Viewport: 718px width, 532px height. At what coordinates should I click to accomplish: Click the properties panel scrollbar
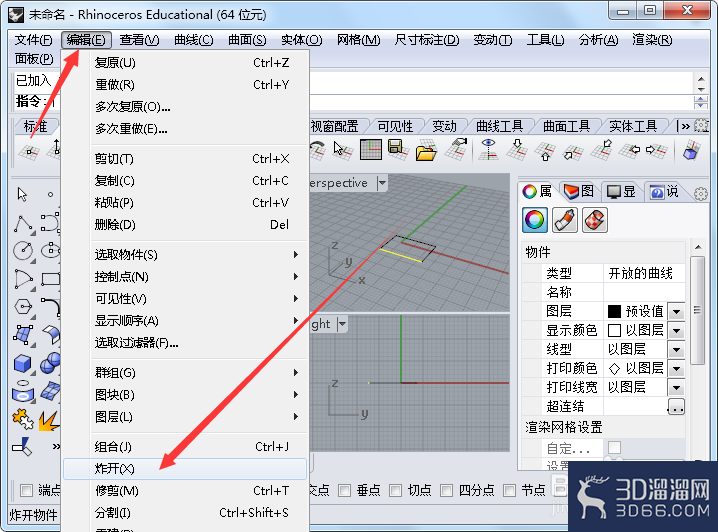(x=697, y=310)
